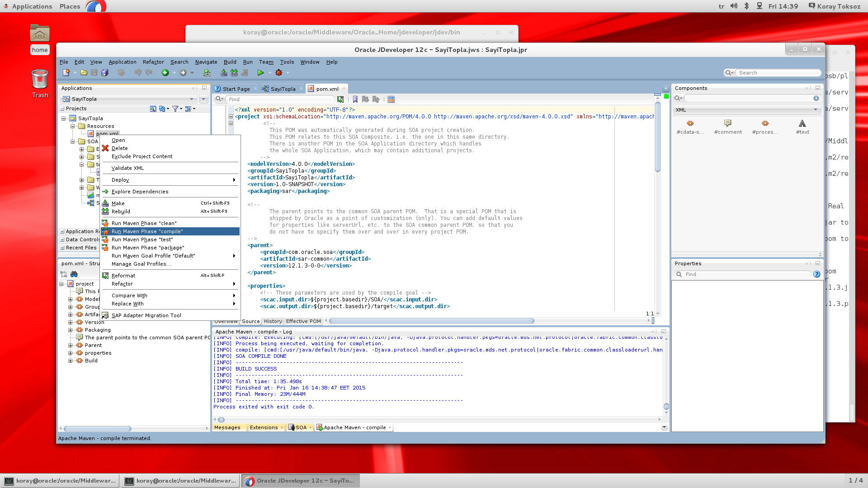Click the #text component icon
Image resolution: width=868 pixels, height=488 pixels.
[x=802, y=123]
